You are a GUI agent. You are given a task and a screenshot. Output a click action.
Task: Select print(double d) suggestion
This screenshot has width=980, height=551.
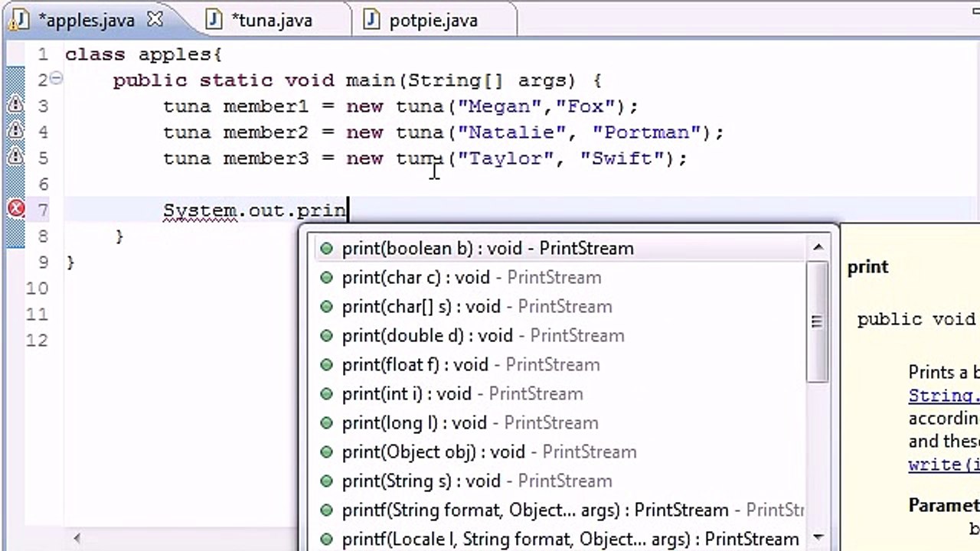point(559,336)
